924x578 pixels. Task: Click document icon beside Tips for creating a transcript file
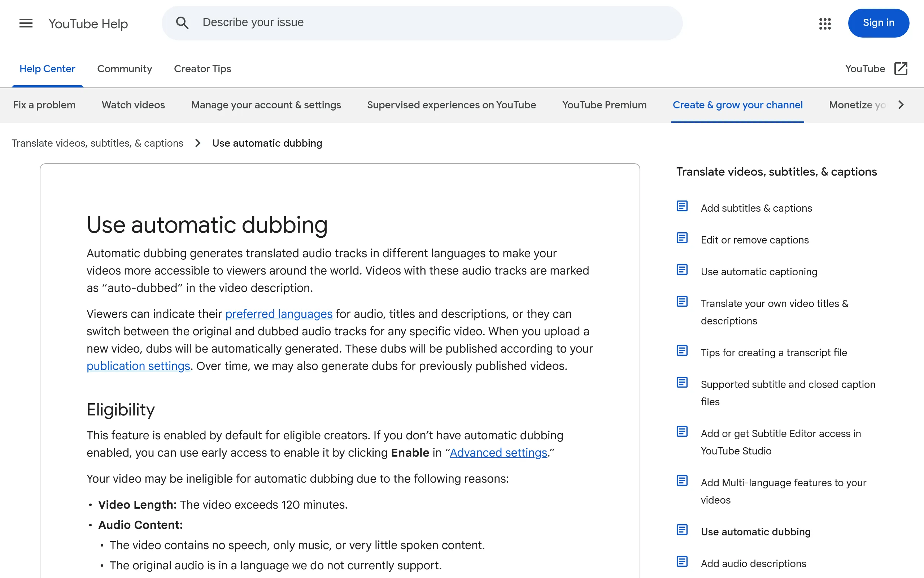click(x=682, y=350)
